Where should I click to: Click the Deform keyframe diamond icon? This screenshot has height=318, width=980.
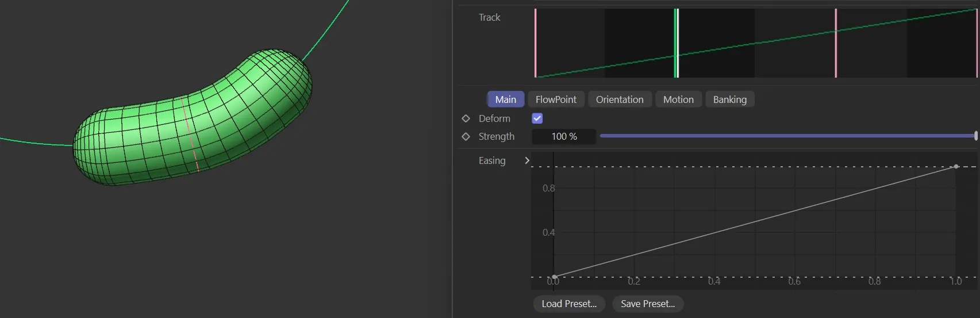point(466,118)
